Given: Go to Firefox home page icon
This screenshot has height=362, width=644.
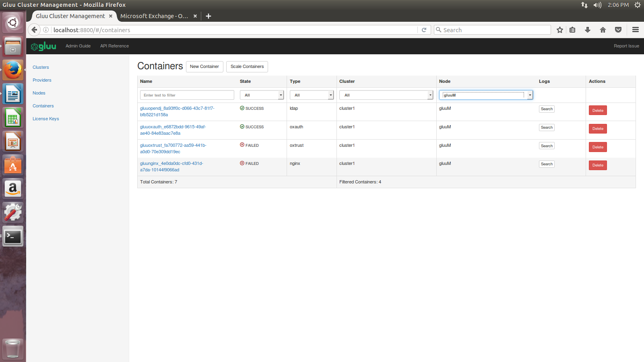Looking at the screenshot, I should pyautogui.click(x=603, y=30).
